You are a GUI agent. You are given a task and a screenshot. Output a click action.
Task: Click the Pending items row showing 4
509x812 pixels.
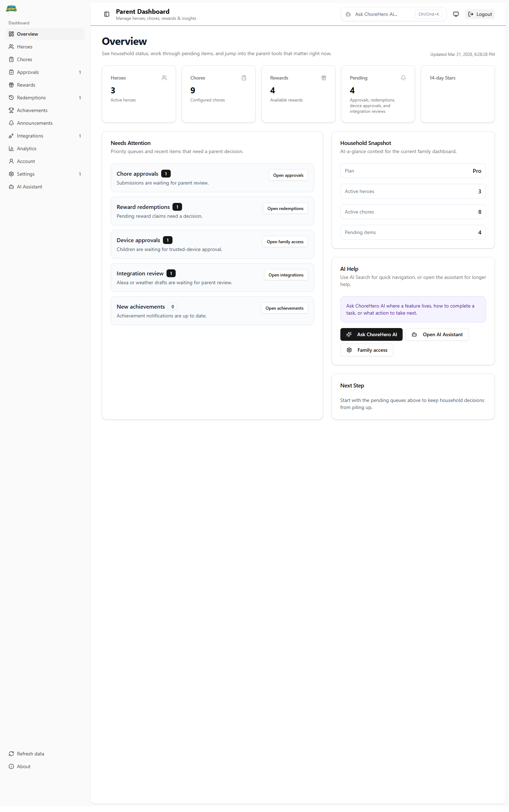tap(413, 232)
